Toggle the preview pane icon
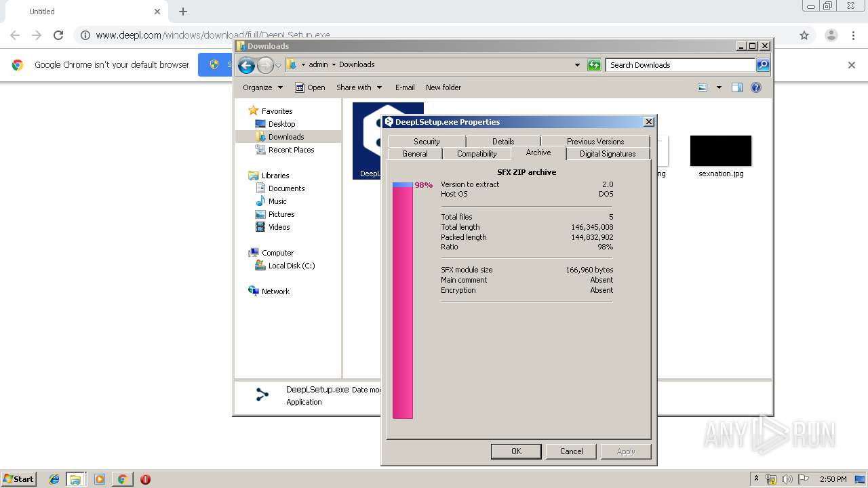868x488 pixels. click(x=737, y=87)
